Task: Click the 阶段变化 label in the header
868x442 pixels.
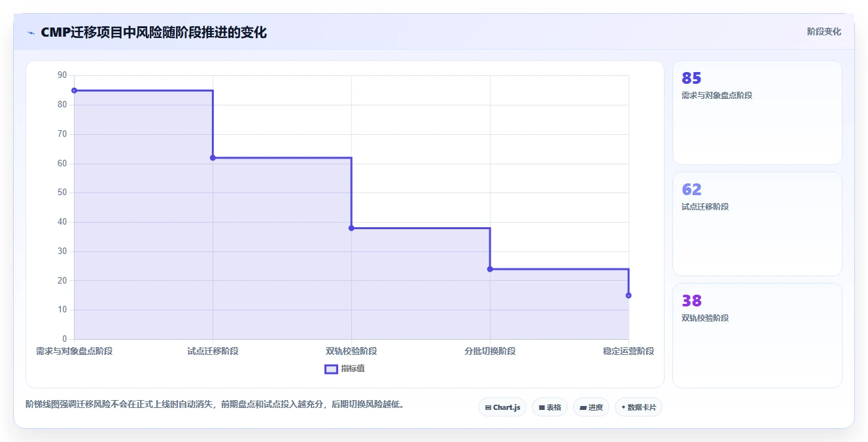Action: pyautogui.click(x=824, y=31)
